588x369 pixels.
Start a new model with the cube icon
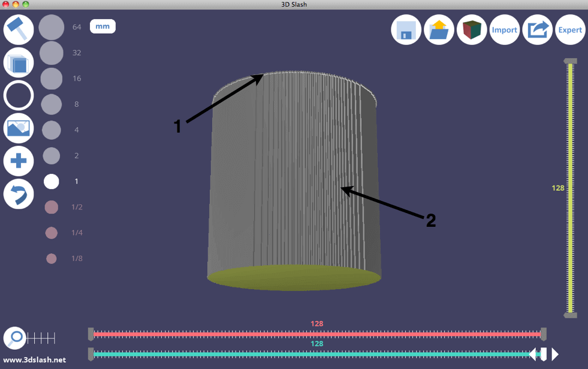[x=472, y=29]
